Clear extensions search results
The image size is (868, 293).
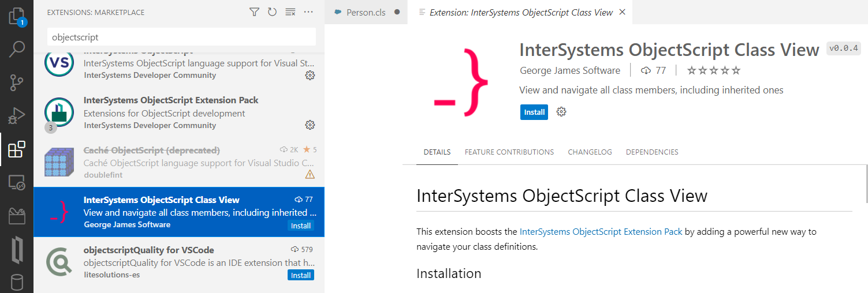click(x=290, y=12)
